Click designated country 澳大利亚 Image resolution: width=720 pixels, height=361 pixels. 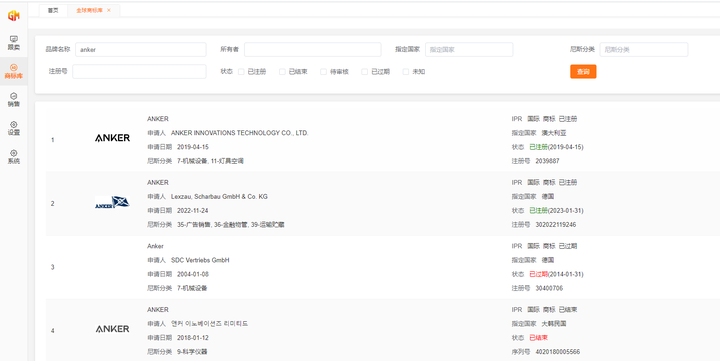(554, 133)
